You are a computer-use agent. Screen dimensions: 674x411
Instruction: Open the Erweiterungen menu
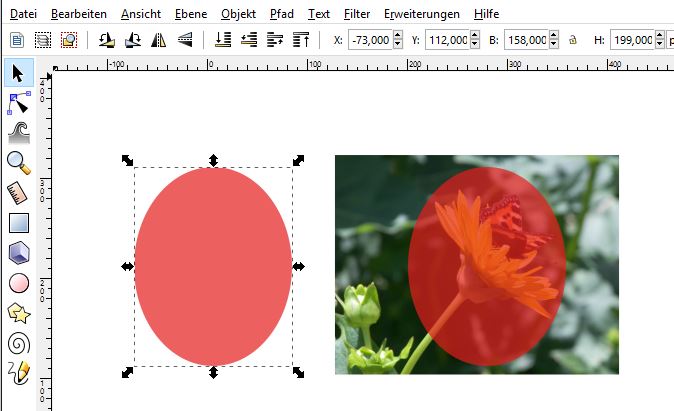(422, 14)
